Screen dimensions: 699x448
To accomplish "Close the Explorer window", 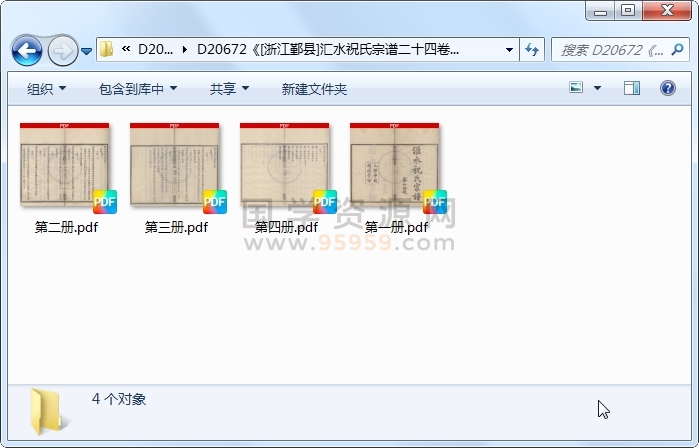I will click(667, 11).
